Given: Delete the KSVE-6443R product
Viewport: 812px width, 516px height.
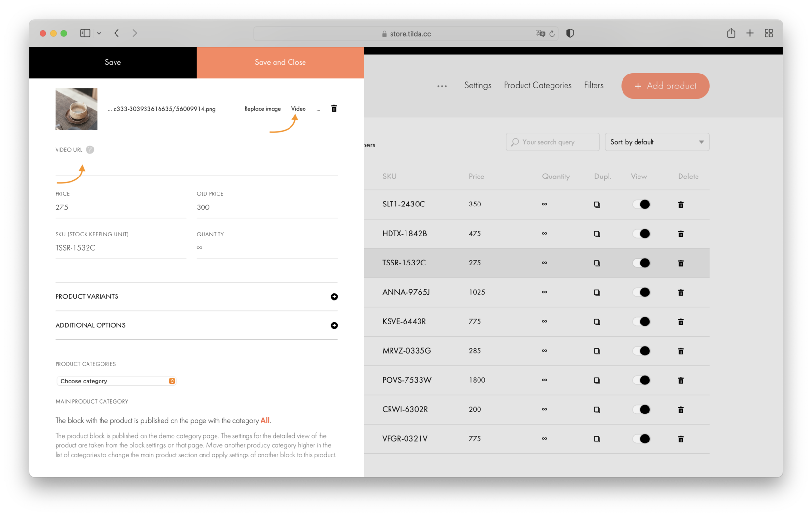Looking at the screenshot, I should point(681,322).
